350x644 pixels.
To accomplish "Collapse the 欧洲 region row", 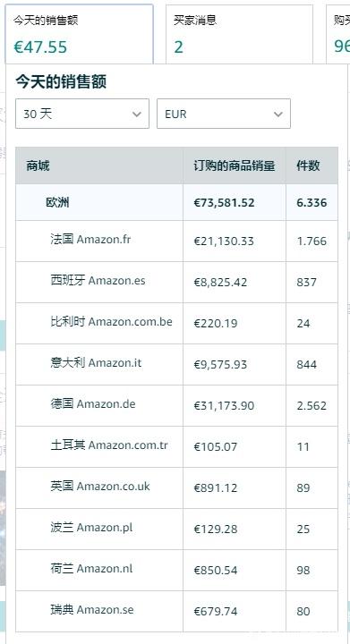I will click(176, 202).
